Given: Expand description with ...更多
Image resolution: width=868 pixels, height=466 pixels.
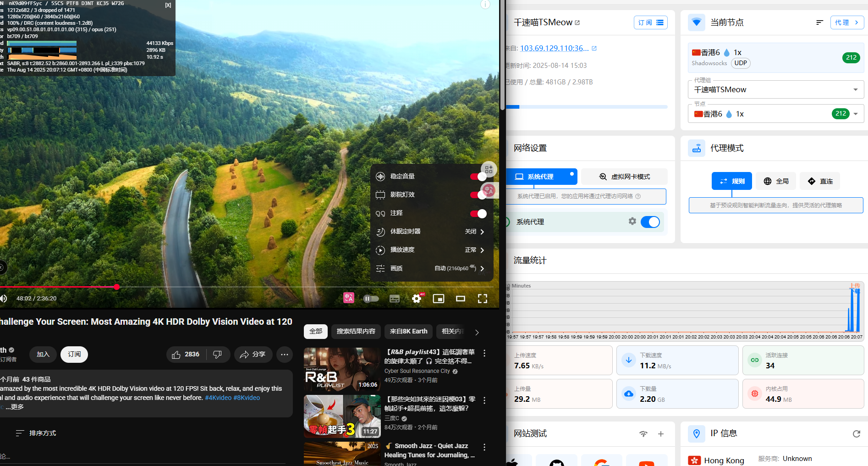Looking at the screenshot, I should pos(15,407).
